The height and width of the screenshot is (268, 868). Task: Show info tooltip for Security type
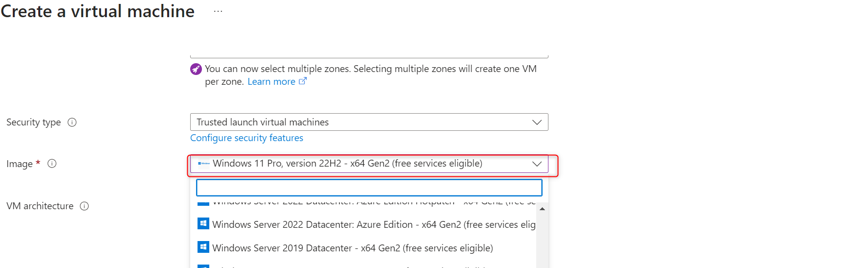(x=72, y=122)
